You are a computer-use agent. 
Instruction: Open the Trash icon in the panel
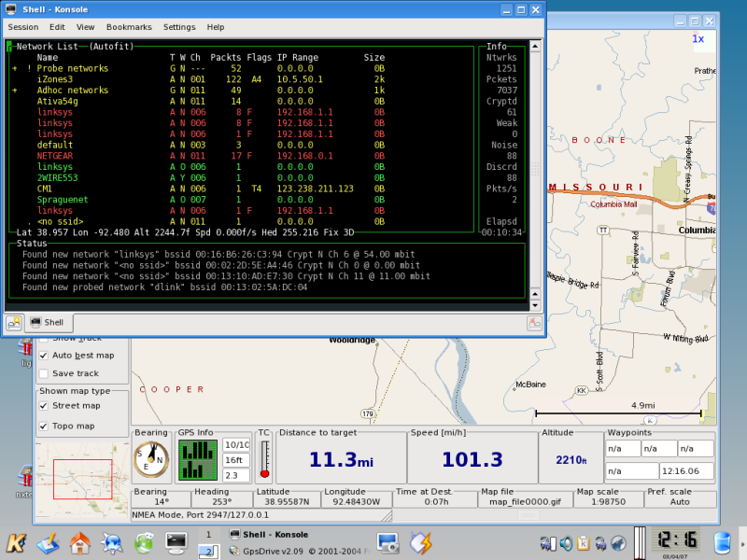722,543
